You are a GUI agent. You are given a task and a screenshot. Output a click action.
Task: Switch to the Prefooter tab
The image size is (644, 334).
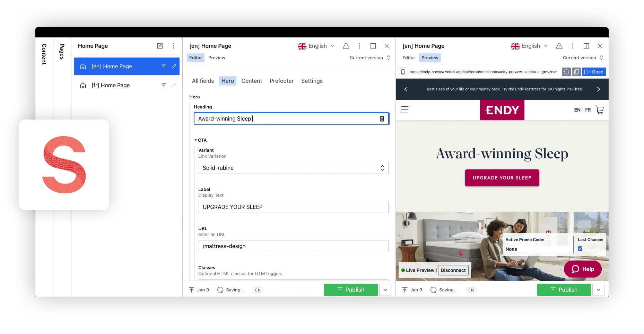281,81
